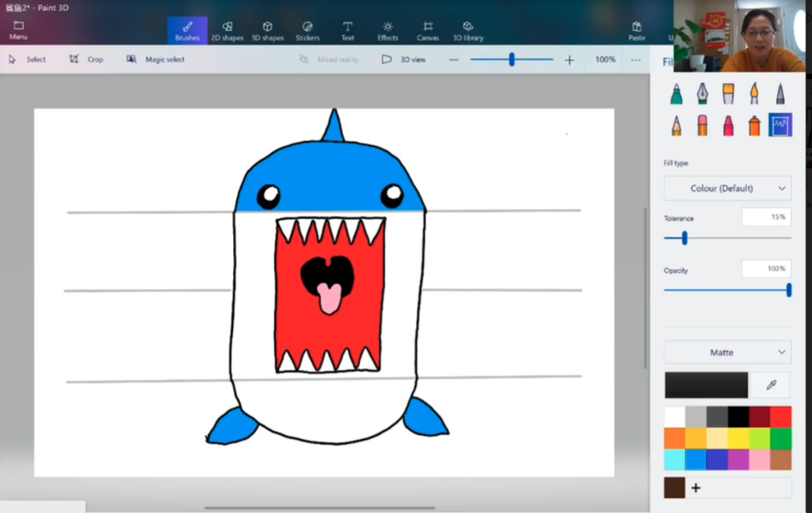Activate the Crop tool
The height and width of the screenshot is (513, 812).
pyautogui.click(x=86, y=59)
